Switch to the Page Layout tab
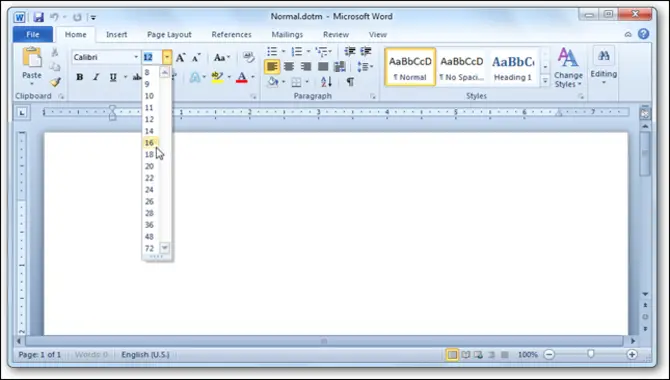This screenshot has width=670, height=380. (169, 35)
